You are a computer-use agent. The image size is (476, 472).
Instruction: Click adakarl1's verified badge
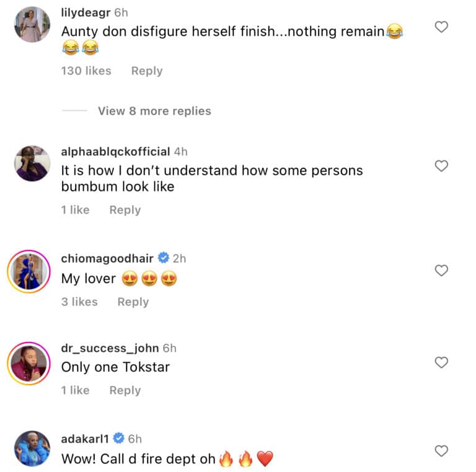(118, 439)
